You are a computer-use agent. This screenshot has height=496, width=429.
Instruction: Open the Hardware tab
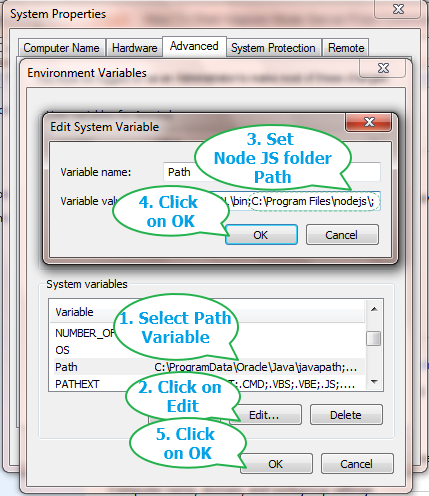(x=134, y=48)
